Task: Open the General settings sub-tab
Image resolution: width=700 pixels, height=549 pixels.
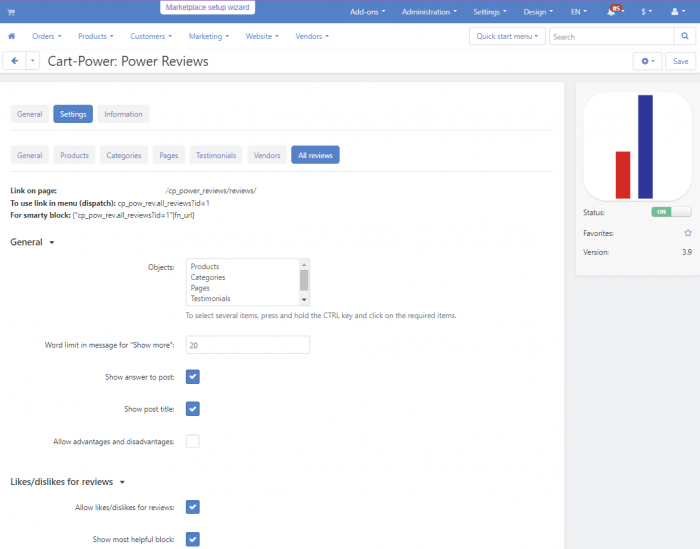Action: 29,155
